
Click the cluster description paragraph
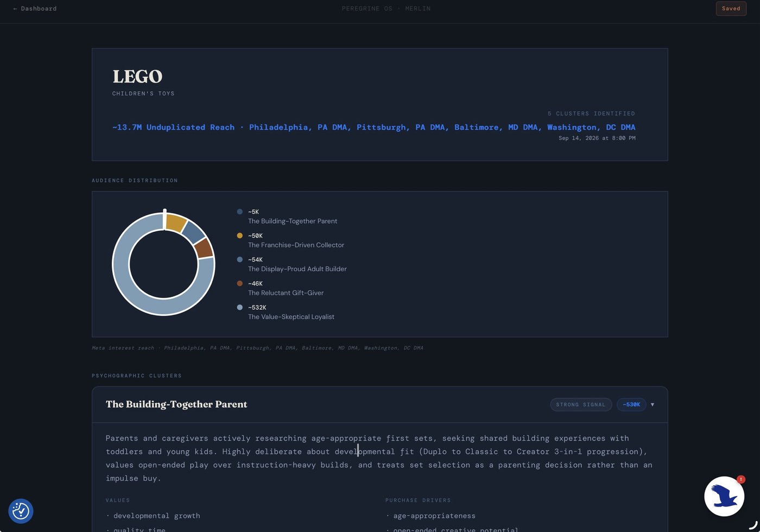pyautogui.click(x=379, y=458)
